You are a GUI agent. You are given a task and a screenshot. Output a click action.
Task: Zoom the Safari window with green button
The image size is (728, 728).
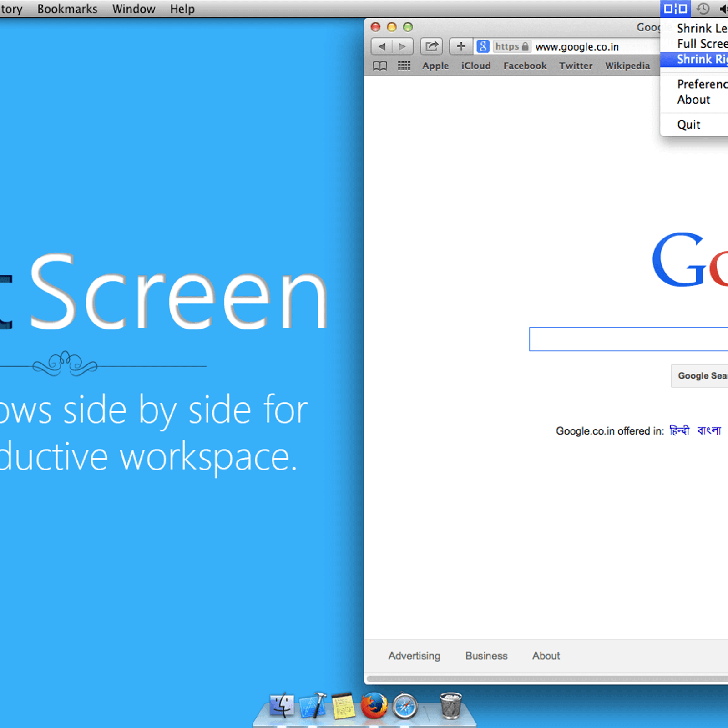408,27
